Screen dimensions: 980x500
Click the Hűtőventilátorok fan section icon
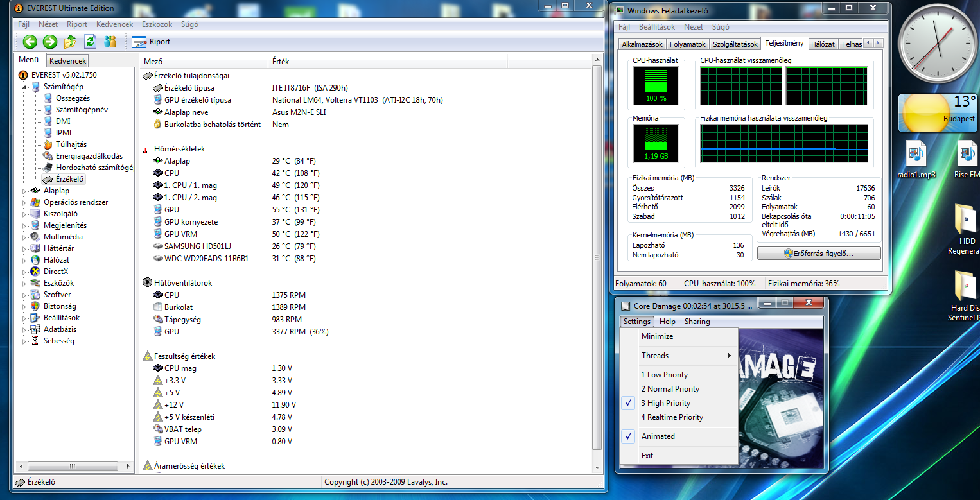click(147, 282)
